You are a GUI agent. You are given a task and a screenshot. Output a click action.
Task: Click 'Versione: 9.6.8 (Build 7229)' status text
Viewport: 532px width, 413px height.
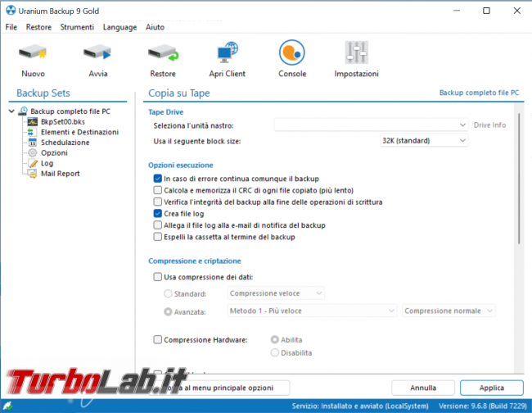click(x=482, y=406)
